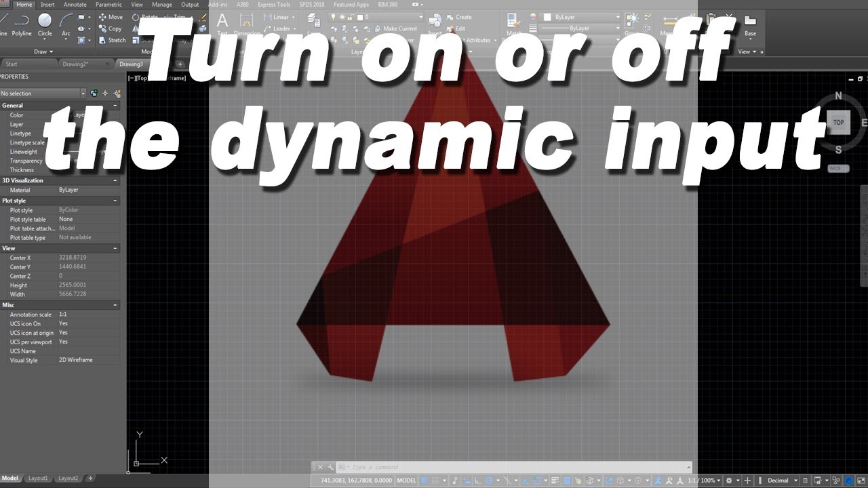This screenshot has width=868, height=488.
Task: Click new drawing plus tab button
Action: pyautogui.click(x=180, y=64)
